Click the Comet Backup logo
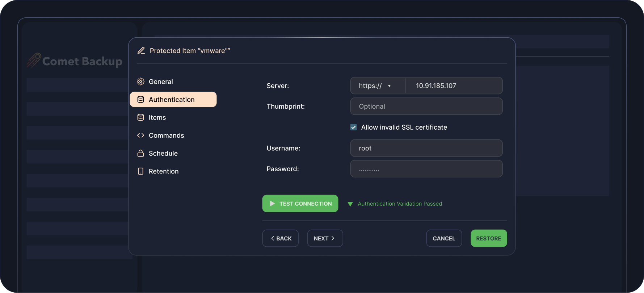This screenshot has width=644, height=293. pos(75,61)
